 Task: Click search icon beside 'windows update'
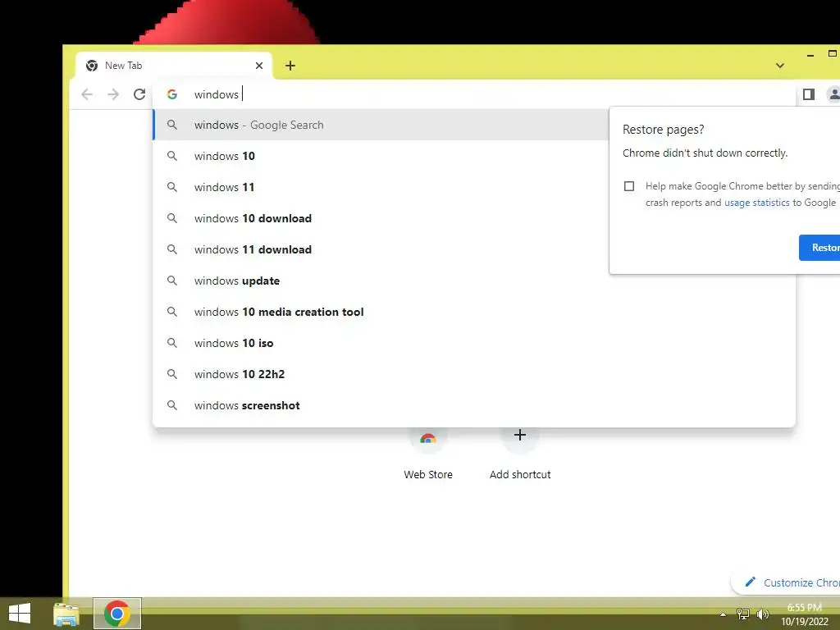172,281
